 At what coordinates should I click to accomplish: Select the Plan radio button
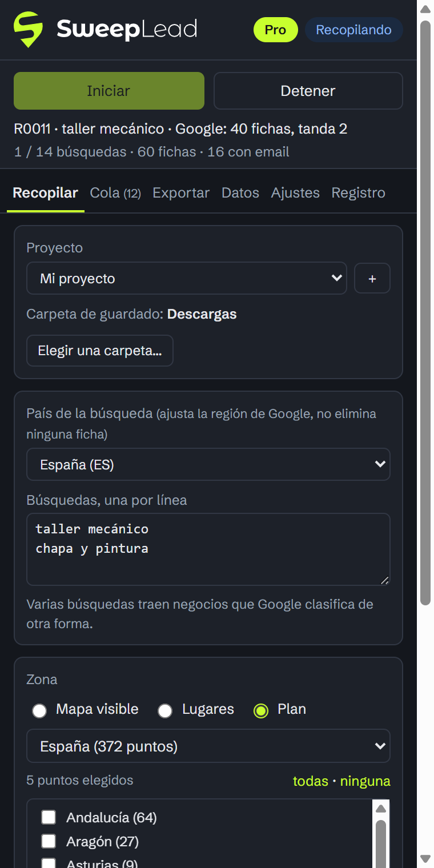pos(261,710)
